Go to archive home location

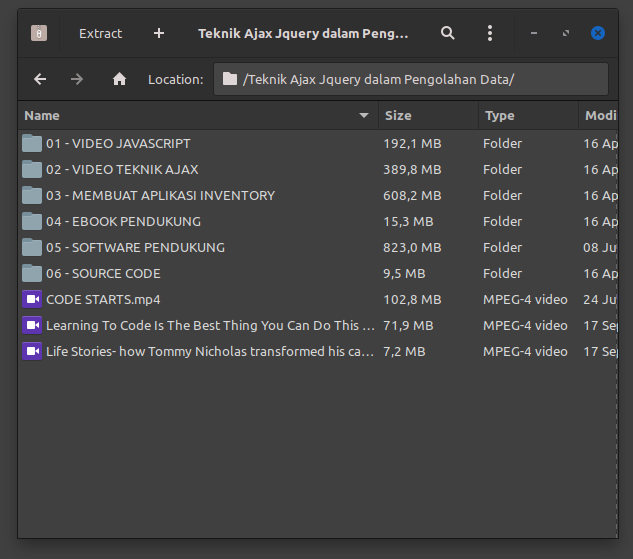click(x=119, y=79)
